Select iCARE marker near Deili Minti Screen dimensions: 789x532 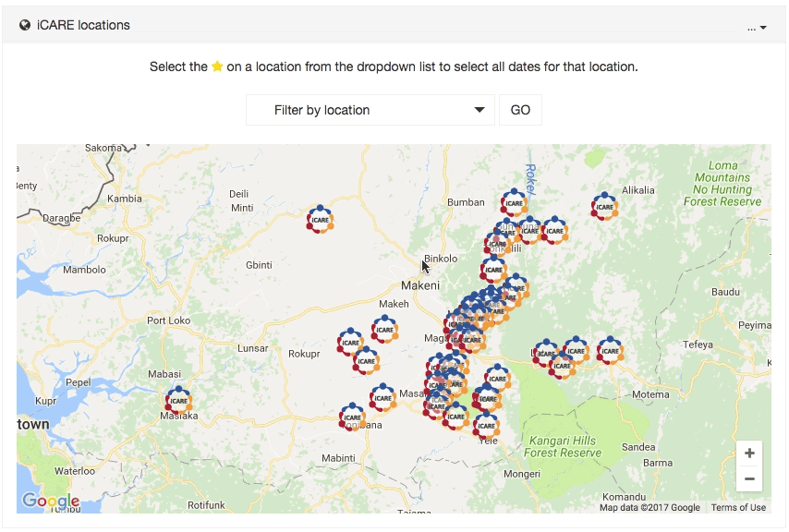(320, 219)
